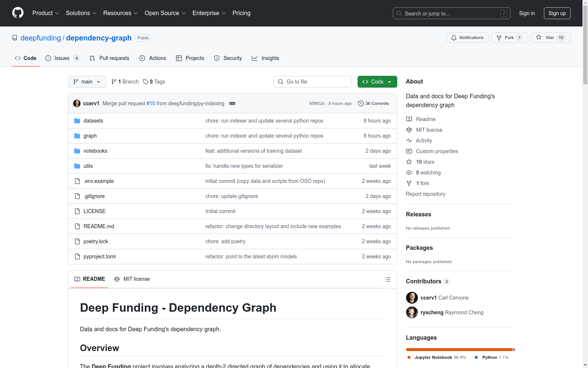The width and height of the screenshot is (588, 368).
Task: Click the graph folder icon
Action: coord(77,136)
